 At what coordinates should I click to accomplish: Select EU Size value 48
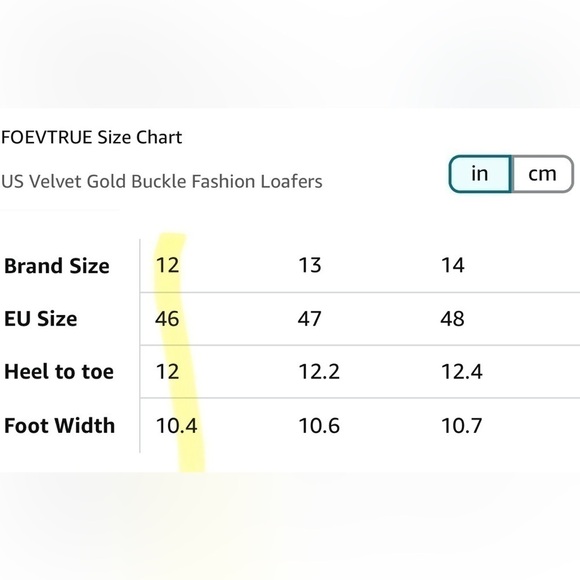click(452, 319)
